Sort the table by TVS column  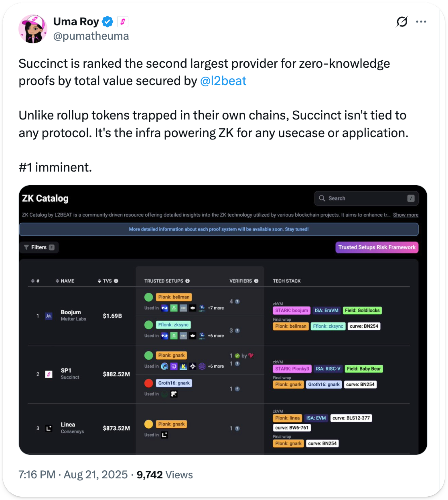(105, 281)
